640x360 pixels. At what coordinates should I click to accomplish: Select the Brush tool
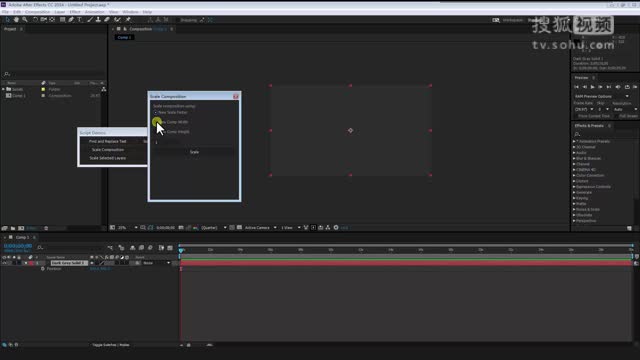(x=90, y=20)
